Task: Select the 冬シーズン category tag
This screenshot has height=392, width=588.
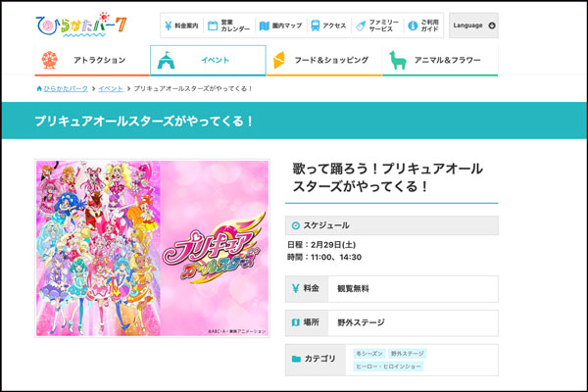Action: (367, 353)
